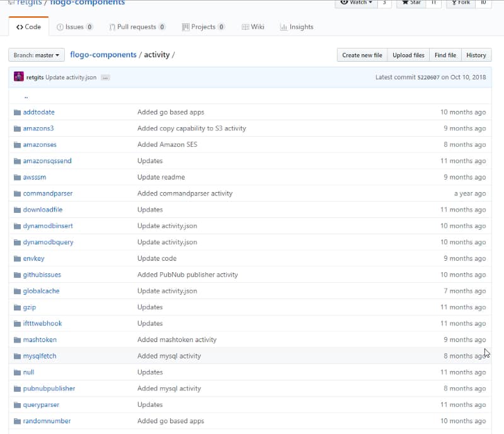Click the Create new file button

click(362, 55)
